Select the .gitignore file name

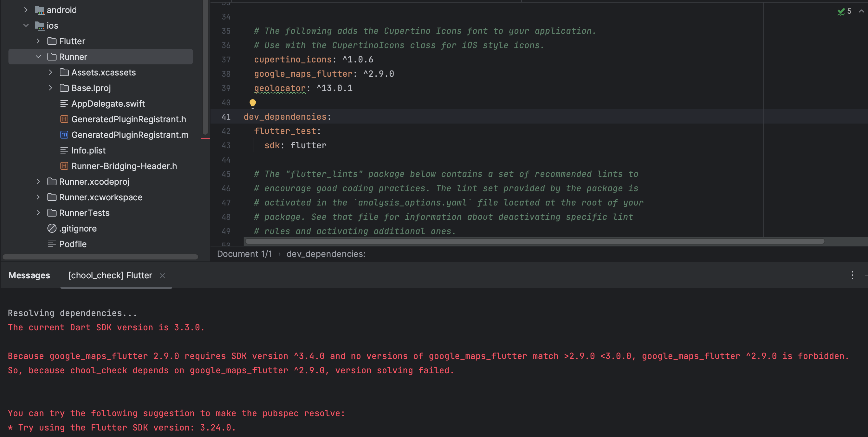(78, 229)
